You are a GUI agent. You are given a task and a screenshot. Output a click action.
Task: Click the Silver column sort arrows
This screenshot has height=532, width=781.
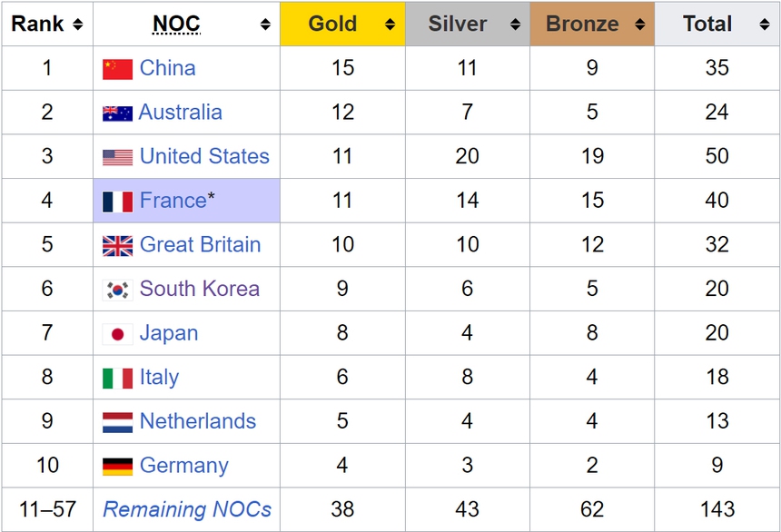[x=518, y=25]
